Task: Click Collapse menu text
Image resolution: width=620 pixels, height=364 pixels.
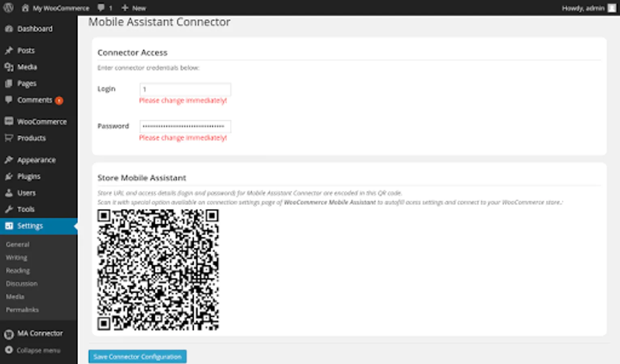Action: (38, 350)
